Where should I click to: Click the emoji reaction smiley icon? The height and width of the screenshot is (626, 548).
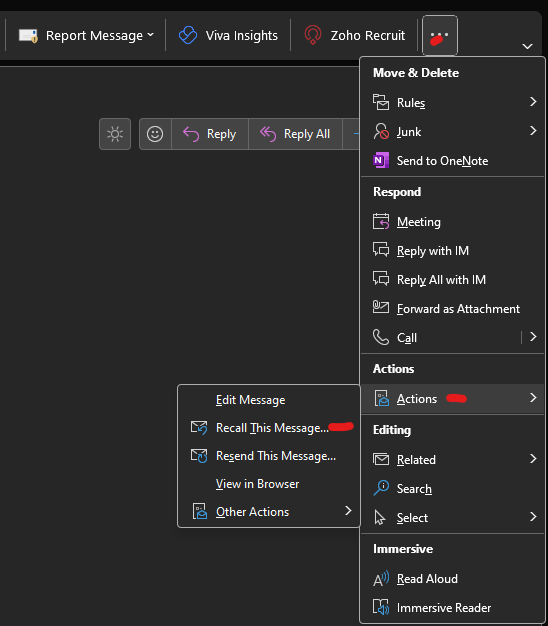(x=155, y=134)
